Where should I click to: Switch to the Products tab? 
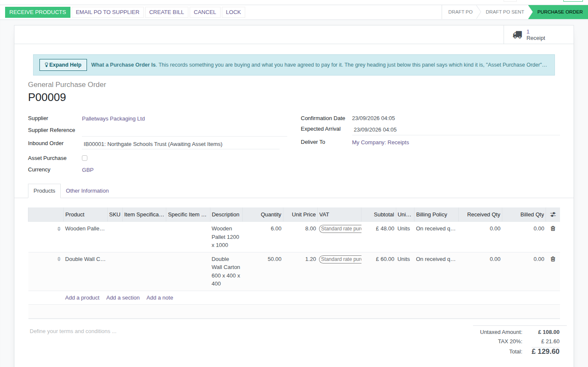[x=45, y=191]
